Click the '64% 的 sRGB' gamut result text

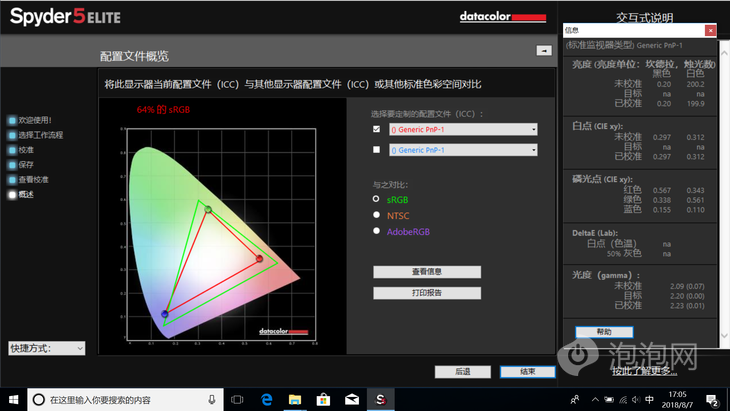click(163, 110)
